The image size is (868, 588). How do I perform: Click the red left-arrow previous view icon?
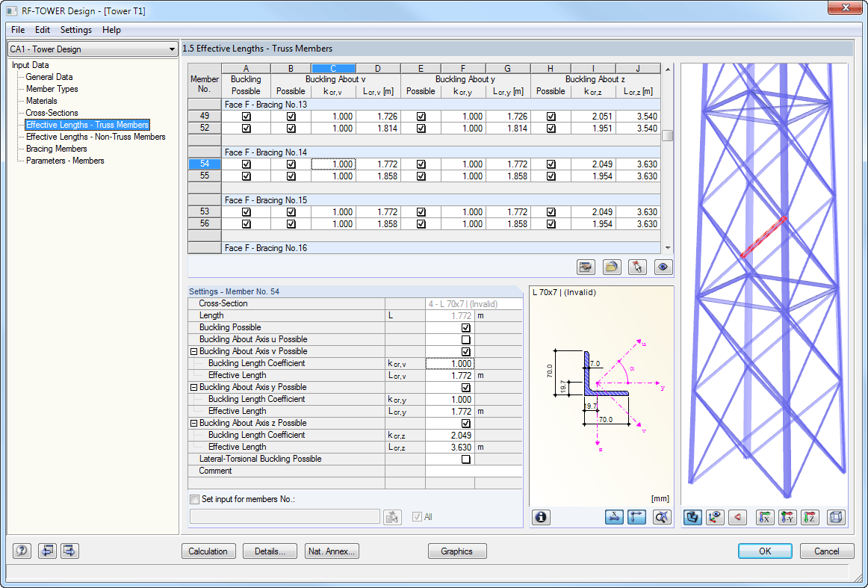coord(737,517)
